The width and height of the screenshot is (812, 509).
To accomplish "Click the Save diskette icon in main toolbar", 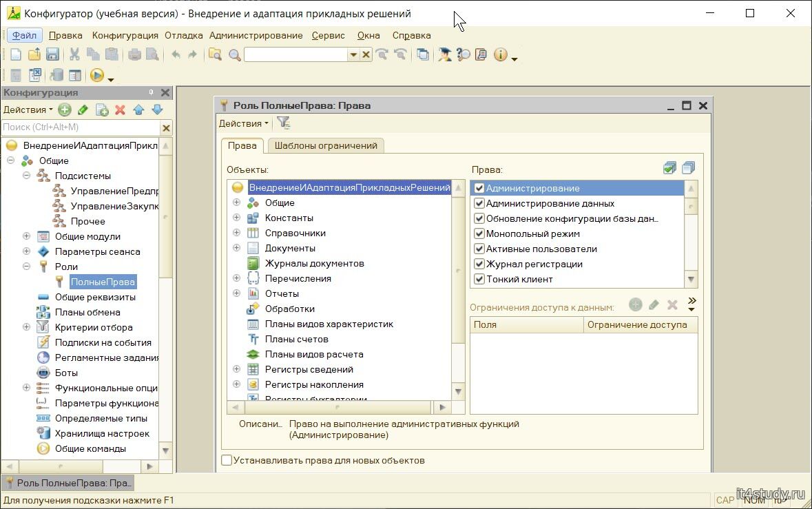I will pyautogui.click(x=52, y=54).
